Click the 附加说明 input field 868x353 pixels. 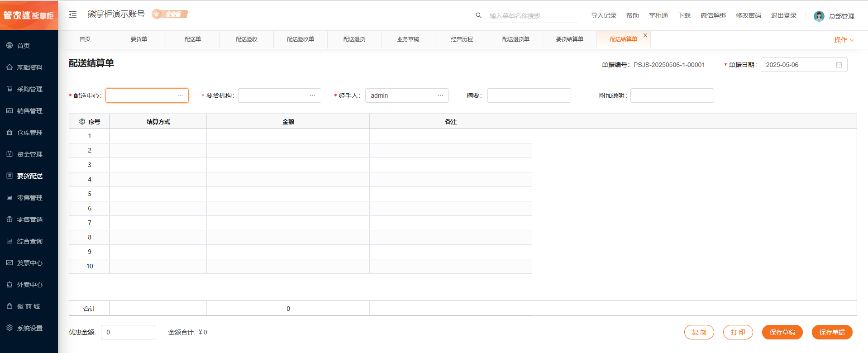[x=672, y=95]
